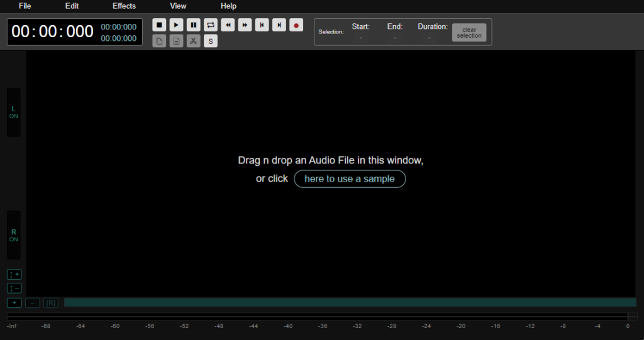Toggle the left channel L ON
This screenshot has height=340, width=644.
coord(14,112)
